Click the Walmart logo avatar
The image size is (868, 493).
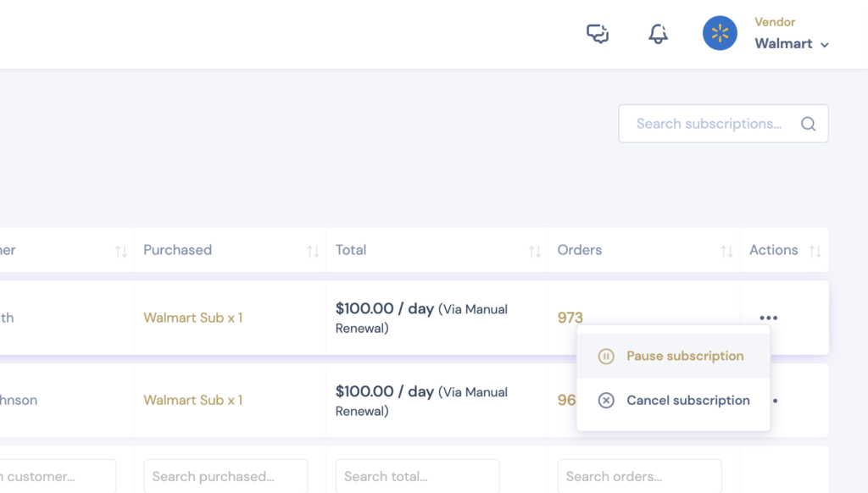[720, 33]
